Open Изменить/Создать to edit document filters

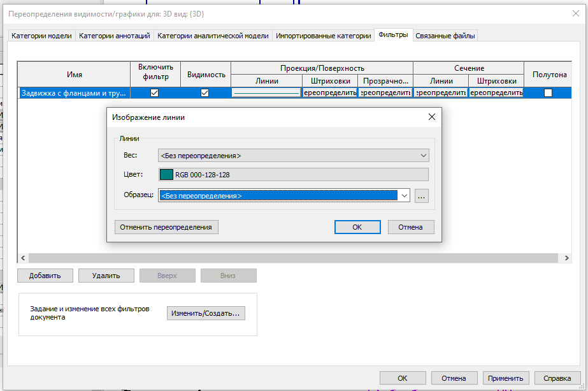coord(206,313)
